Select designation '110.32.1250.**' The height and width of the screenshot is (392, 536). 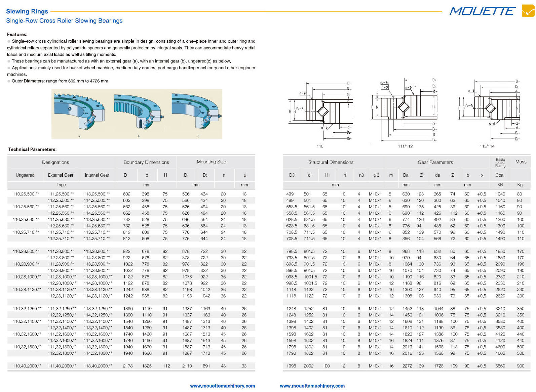27,309
